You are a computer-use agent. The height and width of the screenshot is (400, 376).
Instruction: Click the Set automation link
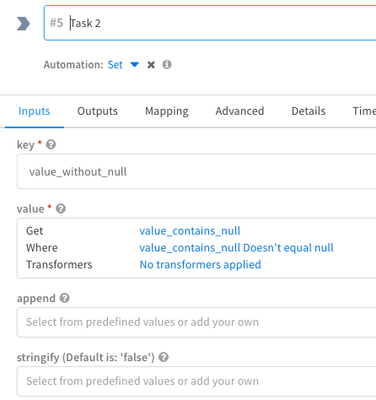pyautogui.click(x=115, y=65)
